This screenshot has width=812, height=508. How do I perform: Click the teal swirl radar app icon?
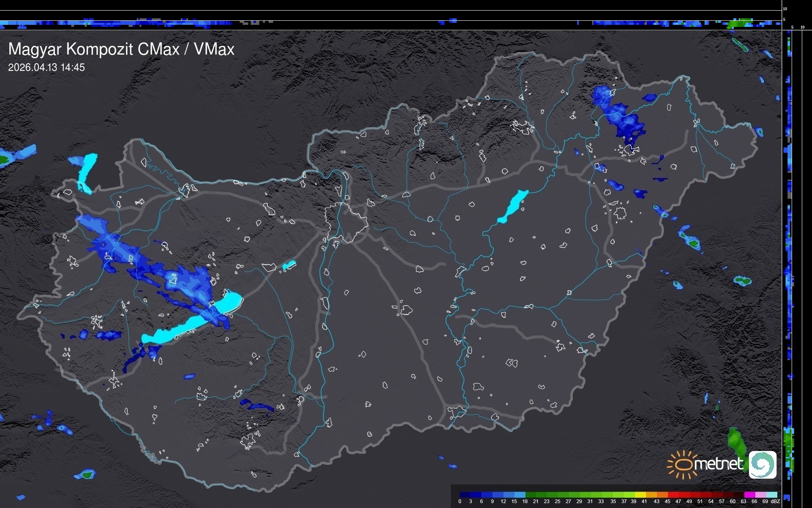[x=763, y=464]
